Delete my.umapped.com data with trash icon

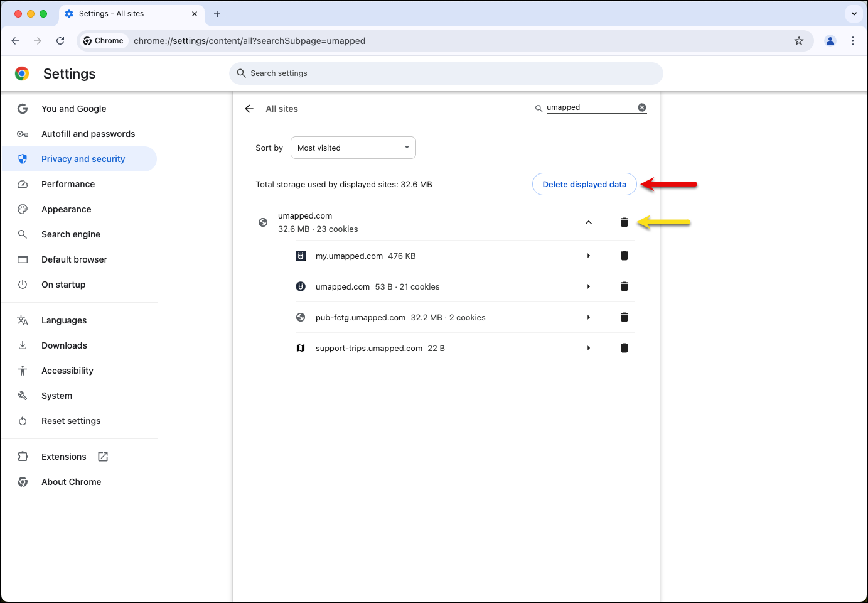624,256
